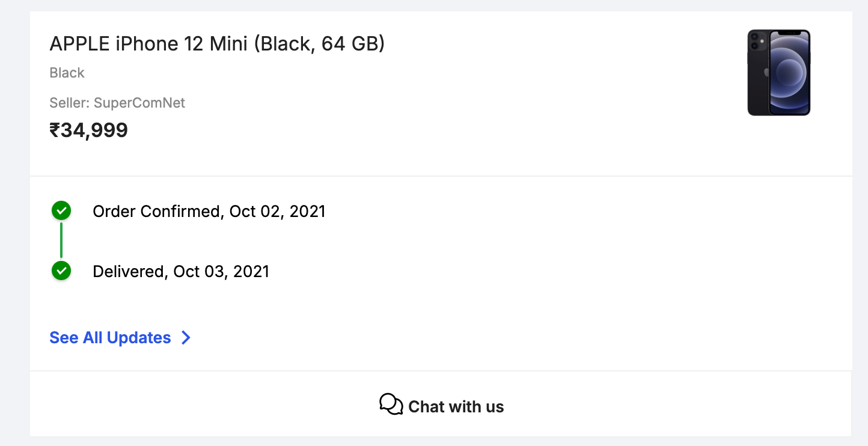Open the APPLE iPhone 12 Mini title
The width and height of the screenshot is (868, 446).
tap(216, 44)
